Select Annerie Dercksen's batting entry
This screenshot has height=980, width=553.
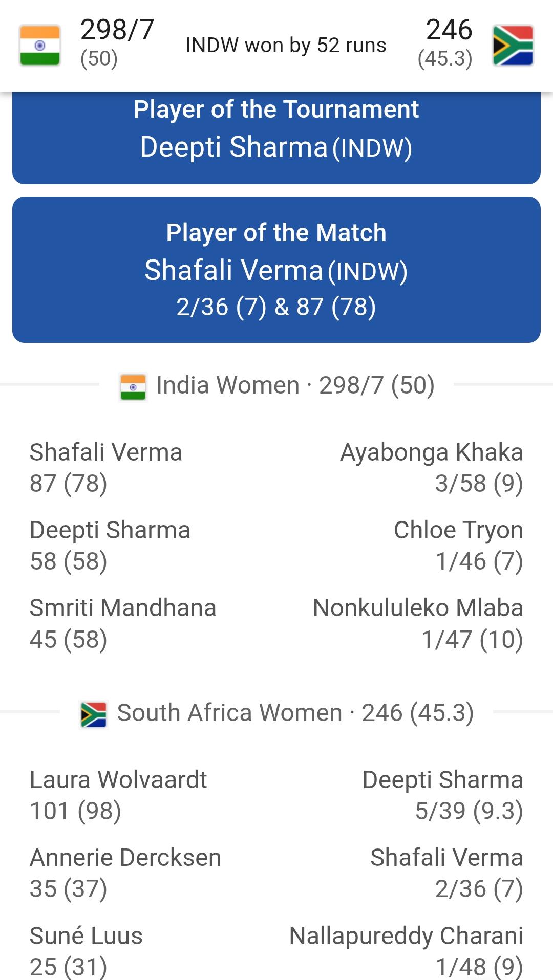pos(125,873)
